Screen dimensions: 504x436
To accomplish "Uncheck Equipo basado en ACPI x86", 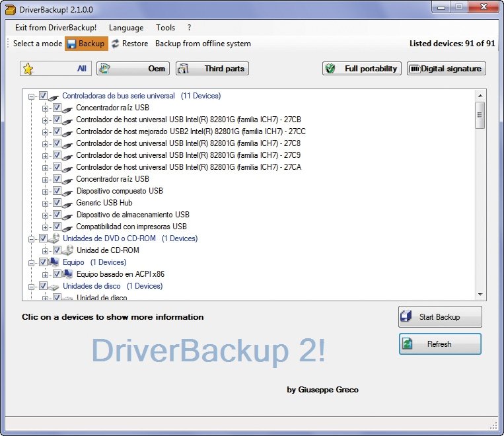I will 57,274.
